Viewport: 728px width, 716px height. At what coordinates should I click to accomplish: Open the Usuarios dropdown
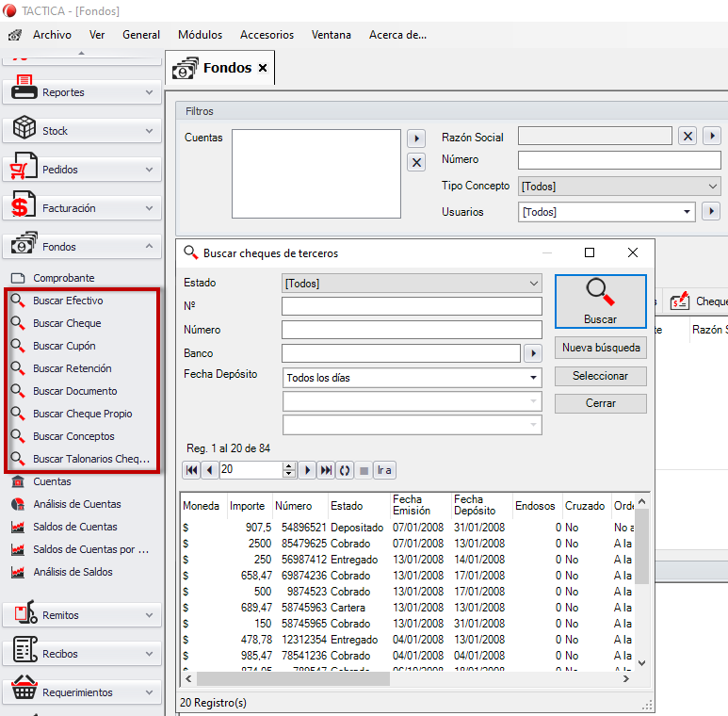607,212
